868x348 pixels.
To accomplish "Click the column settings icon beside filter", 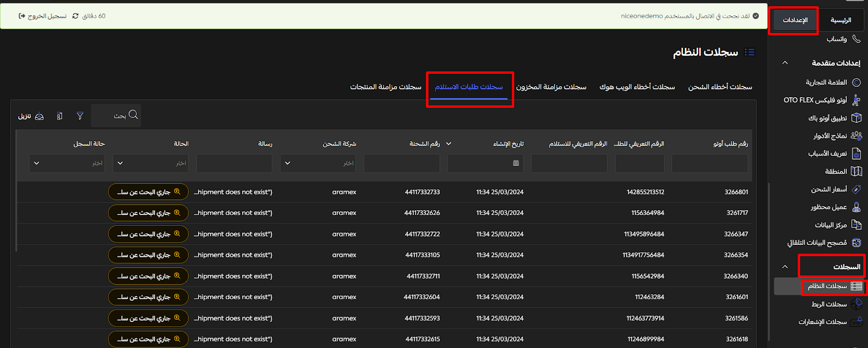I will point(60,116).
